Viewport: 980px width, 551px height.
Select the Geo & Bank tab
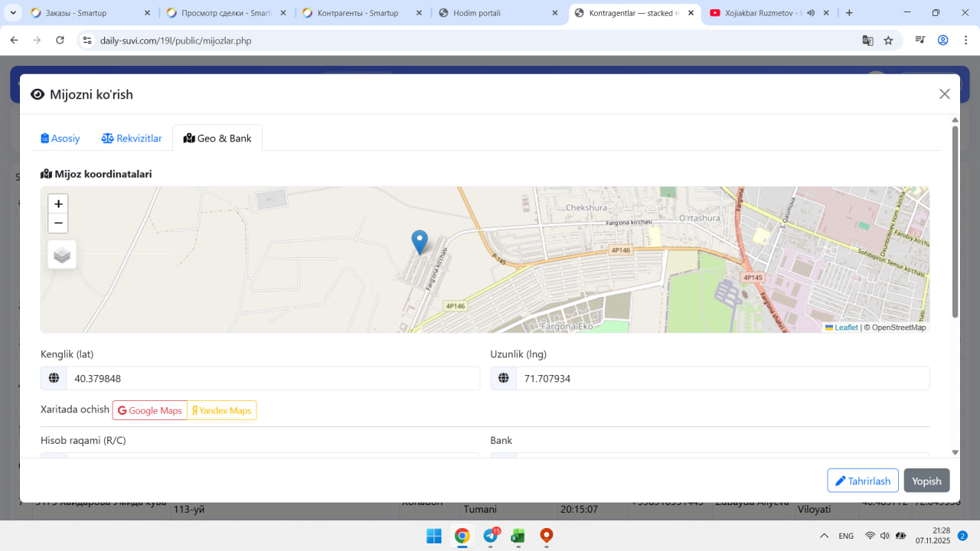217,139
